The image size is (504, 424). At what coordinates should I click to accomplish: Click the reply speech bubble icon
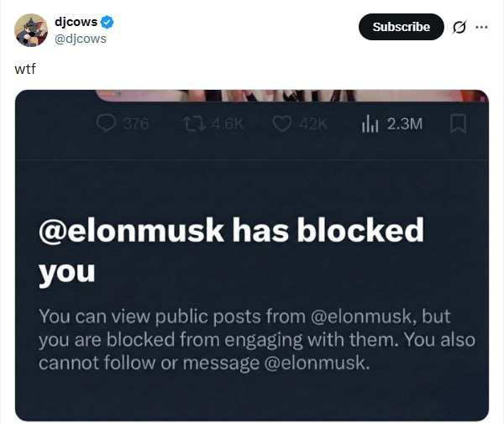pyautogui.click(x=107, y=123)
